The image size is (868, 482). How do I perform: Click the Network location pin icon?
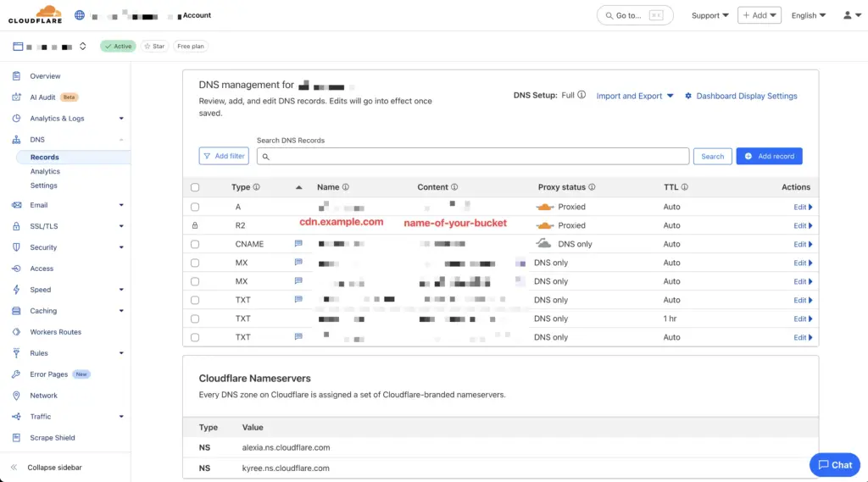[17, 395]
